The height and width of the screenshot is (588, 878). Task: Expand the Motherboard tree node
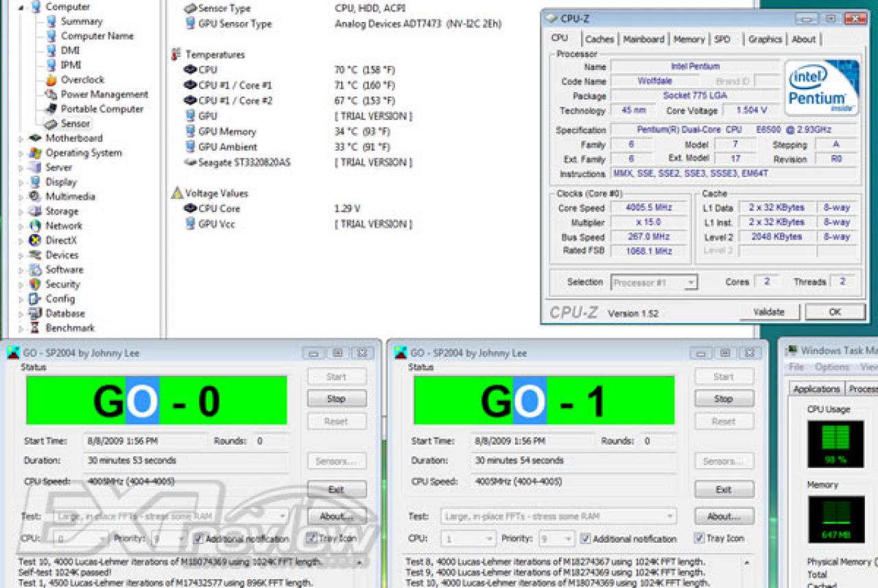click(x=21, y=139)
